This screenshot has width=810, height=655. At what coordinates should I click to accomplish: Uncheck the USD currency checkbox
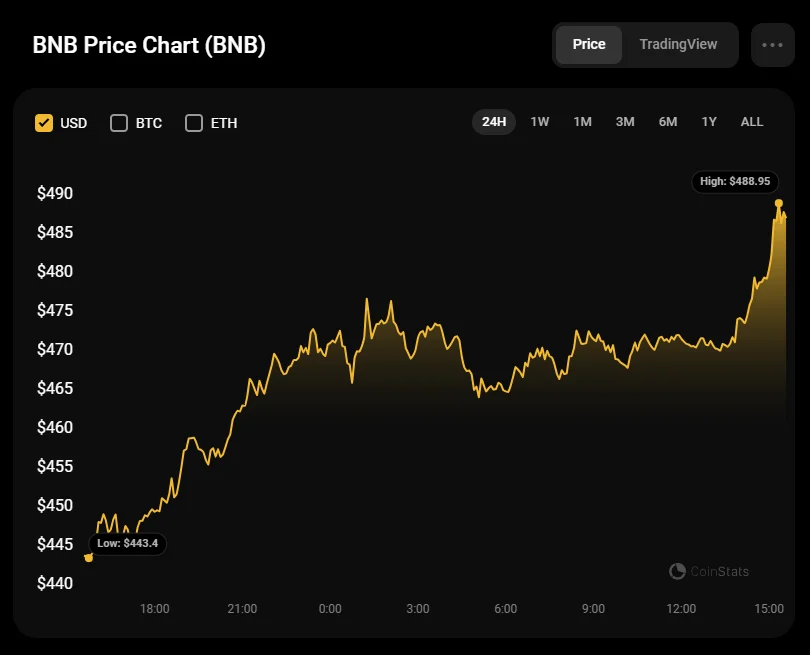[44, 123]
